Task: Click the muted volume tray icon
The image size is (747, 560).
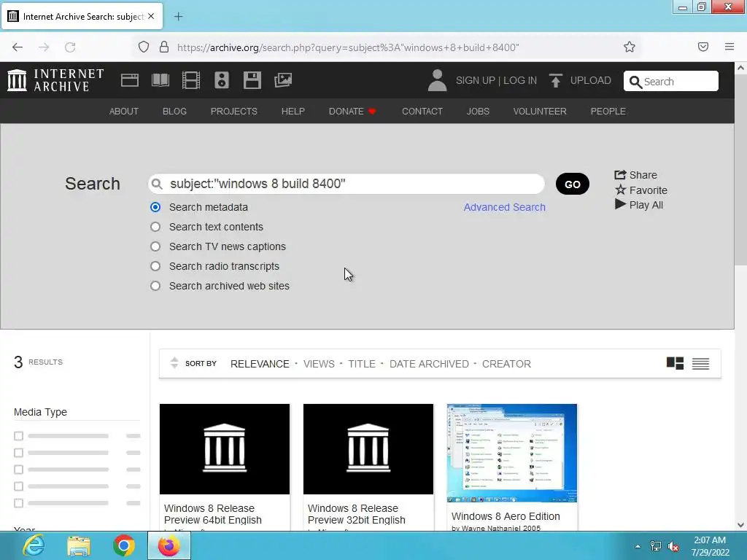Action: 673,547
